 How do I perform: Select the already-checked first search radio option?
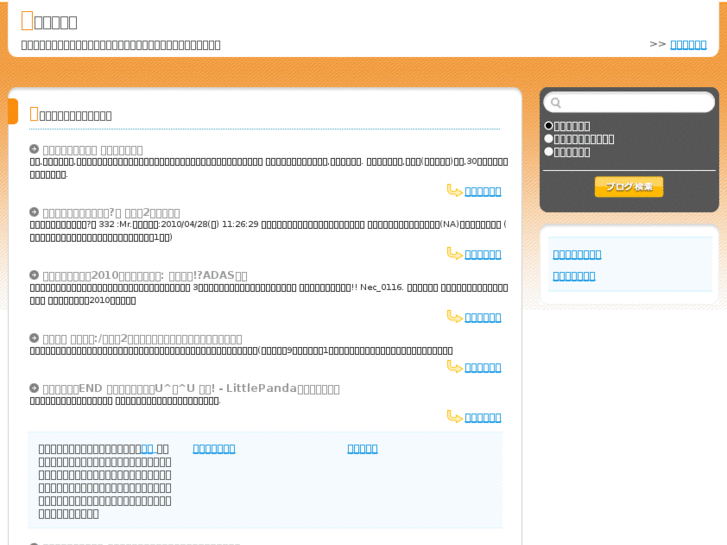[x=548, y=126]
